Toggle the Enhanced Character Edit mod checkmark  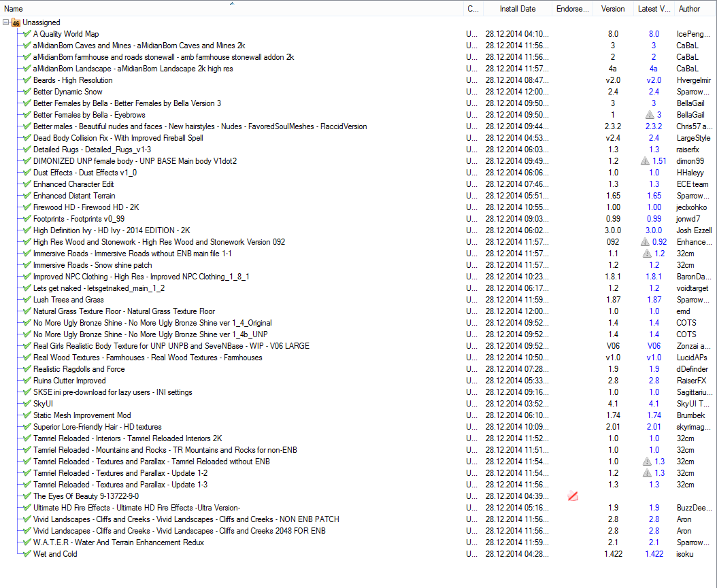27,184
